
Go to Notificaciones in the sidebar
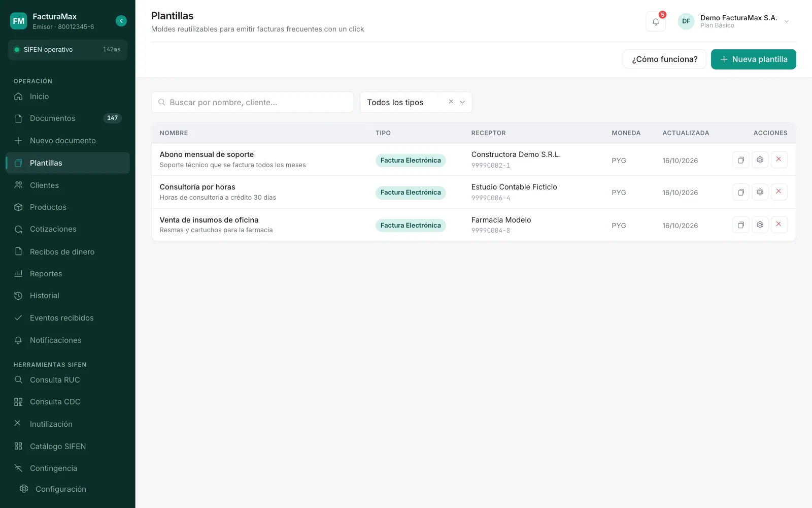[x=67, y=340]
